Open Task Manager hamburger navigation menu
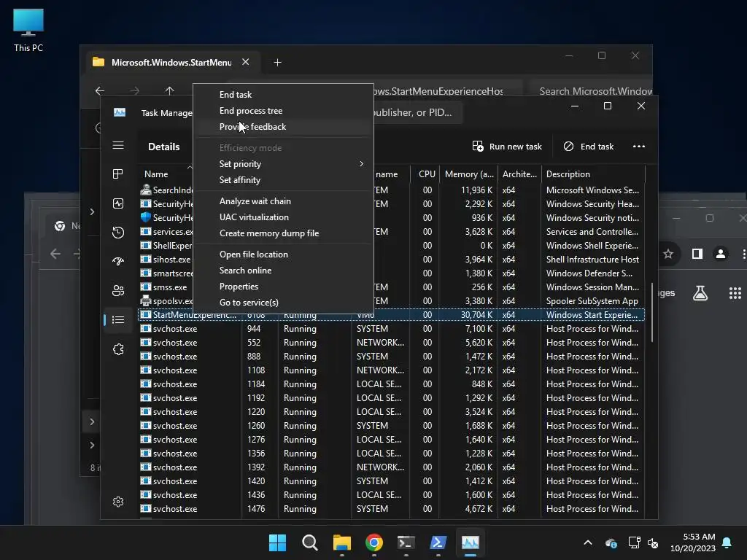This screenshot has height=560, width=747. pyautogui.click(x=118, y=145)
